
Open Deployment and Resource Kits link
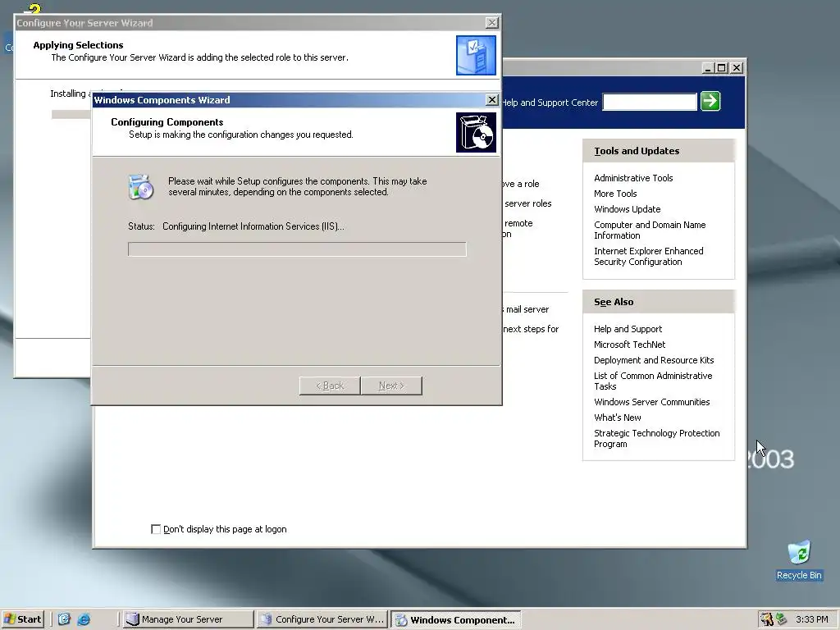(x=654, y=360)
